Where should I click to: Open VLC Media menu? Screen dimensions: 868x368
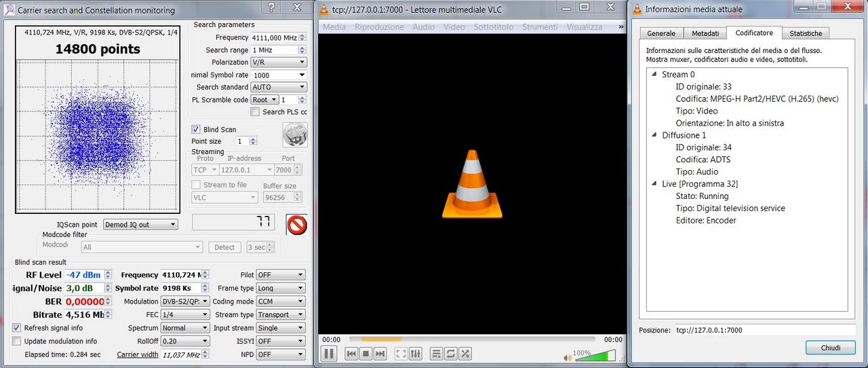tap(334, 26)
